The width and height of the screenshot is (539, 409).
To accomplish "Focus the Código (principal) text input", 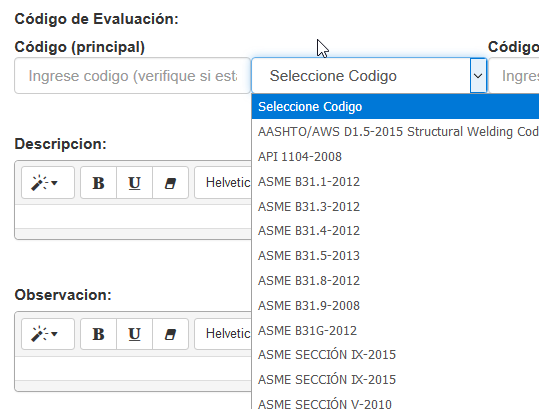I will 132,76.
